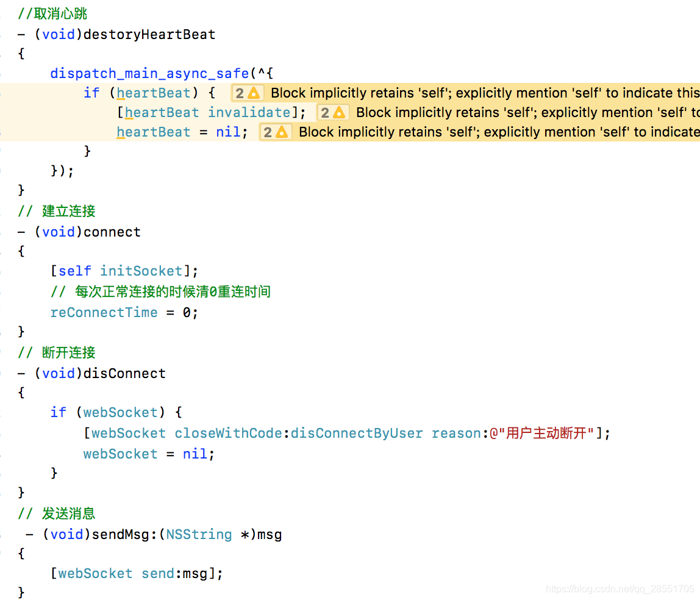Click the reConnectTime variable
This screenshot has height=600, width=700.
click(104, 312)
